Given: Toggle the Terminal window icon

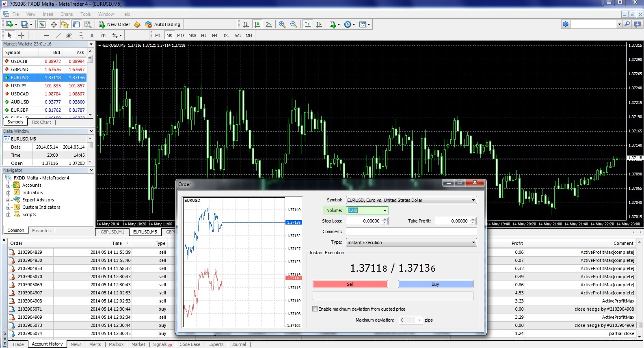Looking at the screenshot, I should [76, 24].
